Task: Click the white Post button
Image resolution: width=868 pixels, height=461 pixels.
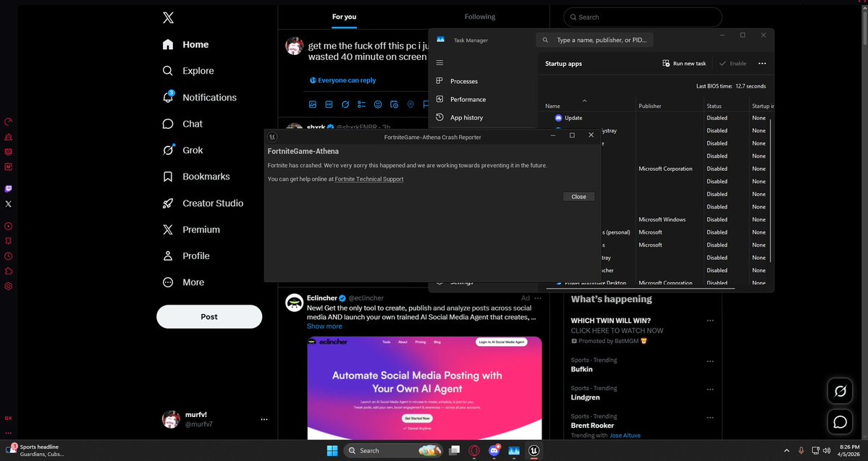Action: (209, 316)
